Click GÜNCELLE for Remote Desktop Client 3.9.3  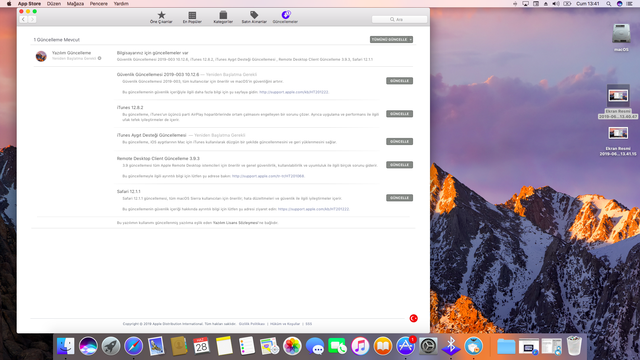coord(399,165)
